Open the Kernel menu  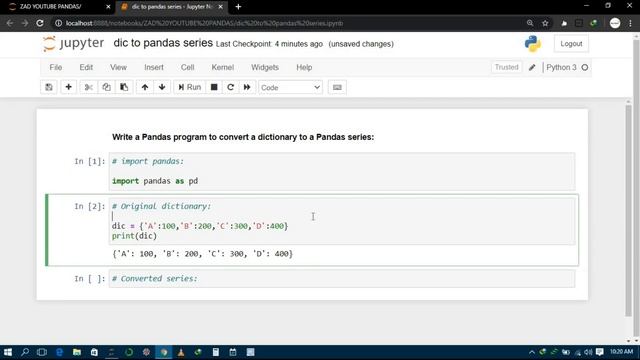(x=222, y=67)
